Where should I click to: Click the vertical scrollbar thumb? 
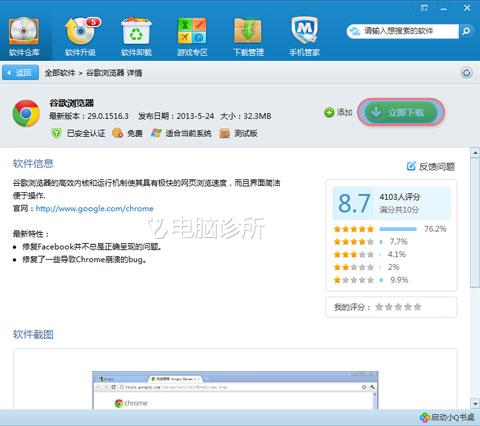(475, 223)
